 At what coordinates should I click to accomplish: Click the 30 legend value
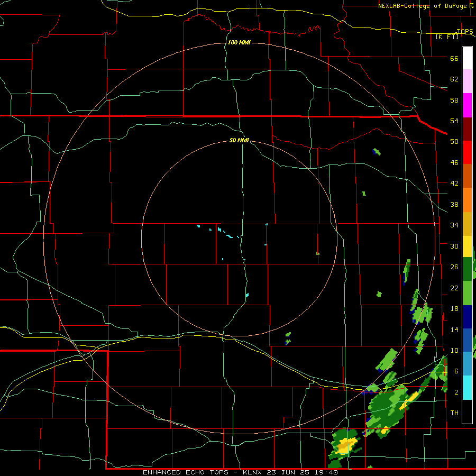click(454, 246)
